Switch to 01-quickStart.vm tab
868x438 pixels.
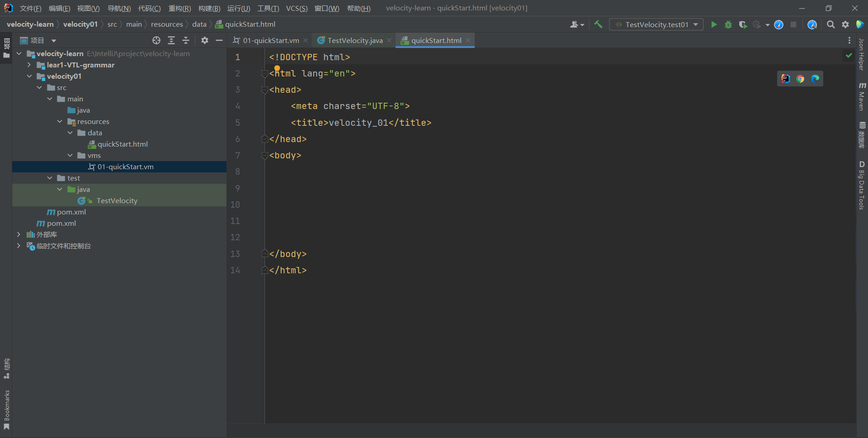coord(271,40)
